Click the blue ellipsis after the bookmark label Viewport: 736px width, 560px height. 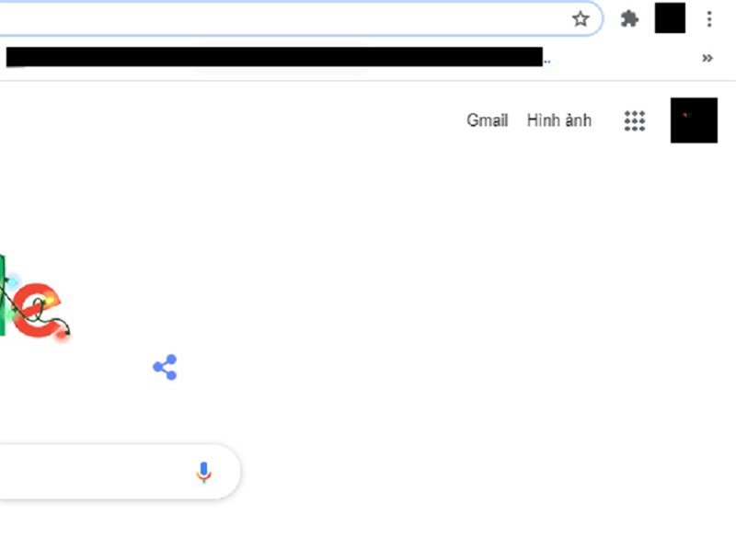pyautogui.click(x=546, y=59)
